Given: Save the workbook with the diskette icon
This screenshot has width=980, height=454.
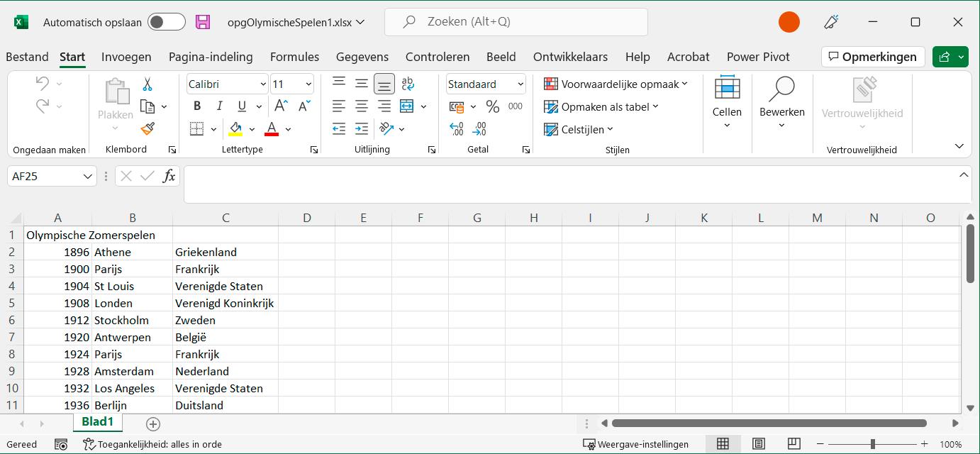Looking at the screenshot, I should point(203,22).
